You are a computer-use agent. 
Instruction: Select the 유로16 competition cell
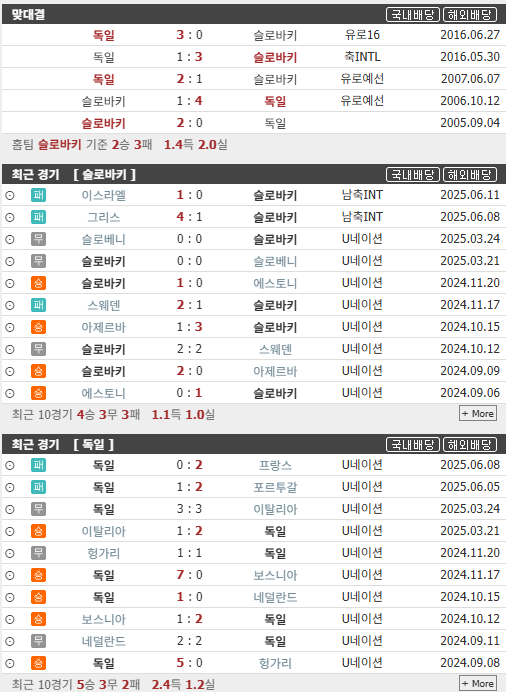pyautogui.click(x=362, y=35)
